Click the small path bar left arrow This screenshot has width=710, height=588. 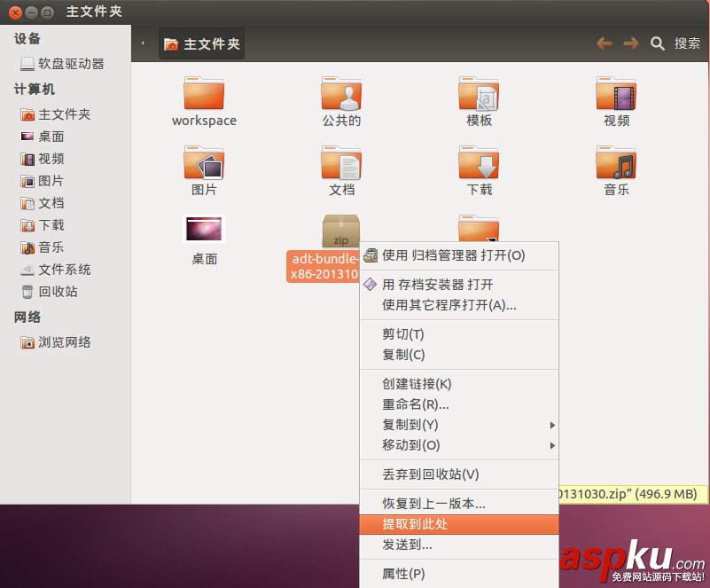(143, 43)
